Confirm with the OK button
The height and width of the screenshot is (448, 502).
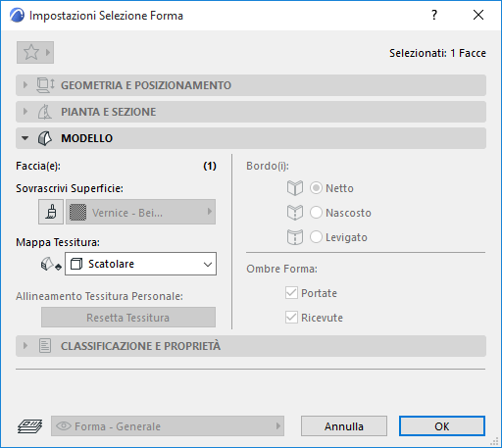pyautogui.click(x=442, y=426)
